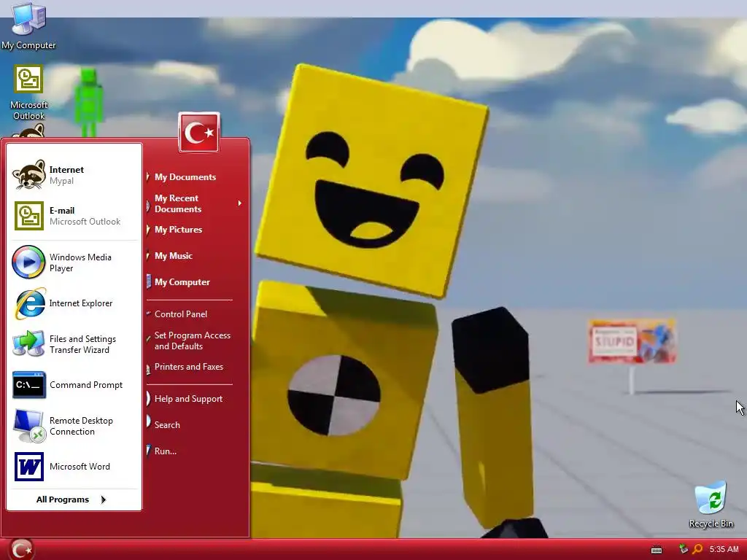This screenshot has height=560, width=747.
Task: Click the Turkish flag user picture
Action: [199, 133]
